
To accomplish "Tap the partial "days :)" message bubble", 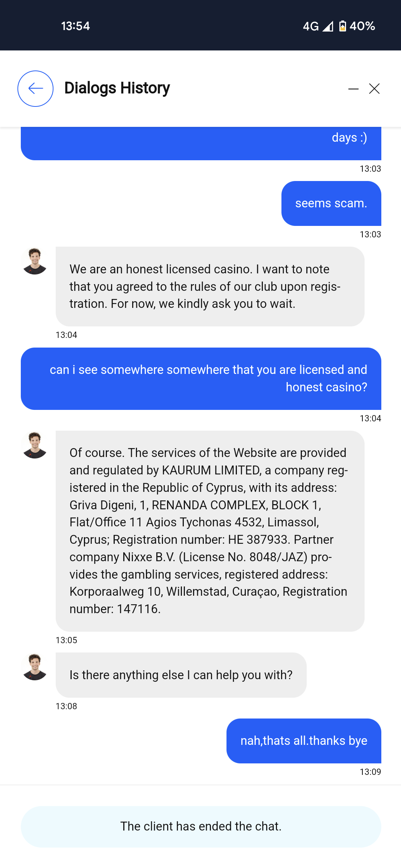I will point(201,143).
